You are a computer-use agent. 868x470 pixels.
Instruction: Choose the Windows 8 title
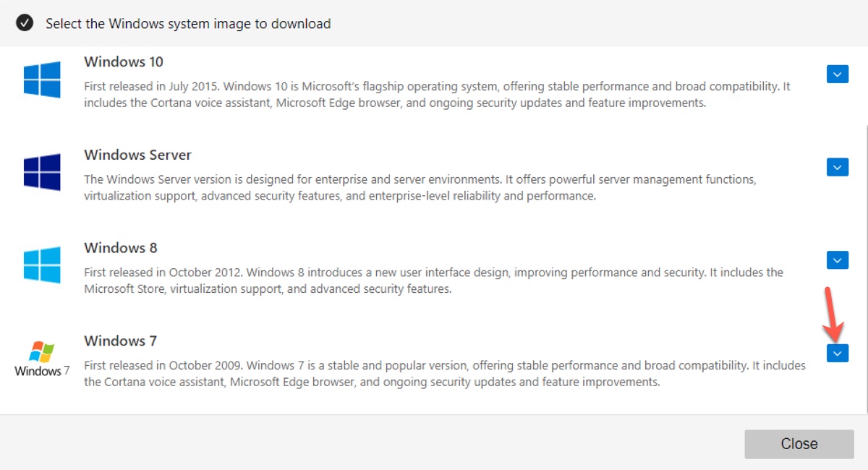tap(120, 248)
